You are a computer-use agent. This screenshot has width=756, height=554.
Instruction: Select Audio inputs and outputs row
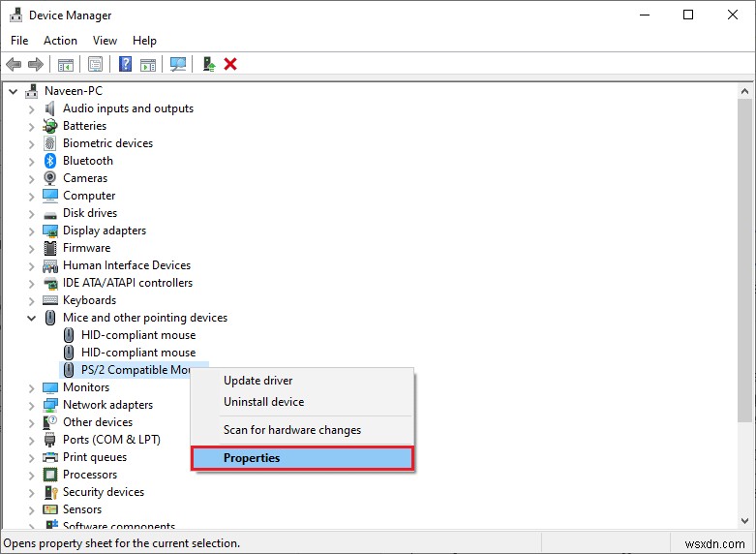128,108
